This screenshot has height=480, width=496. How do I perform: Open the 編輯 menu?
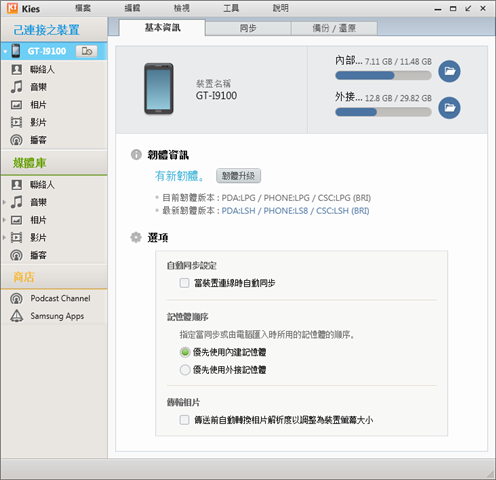[x=132, y=8]
